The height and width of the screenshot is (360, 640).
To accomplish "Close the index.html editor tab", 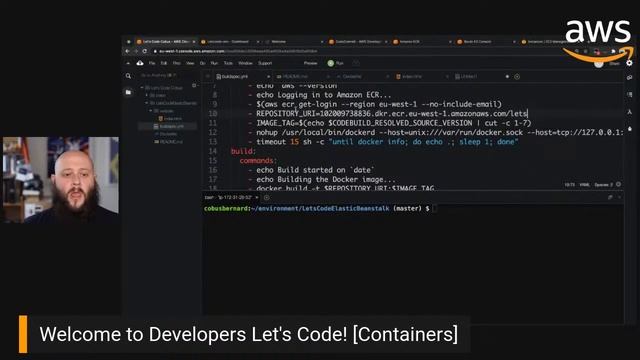I will point(447,77).
